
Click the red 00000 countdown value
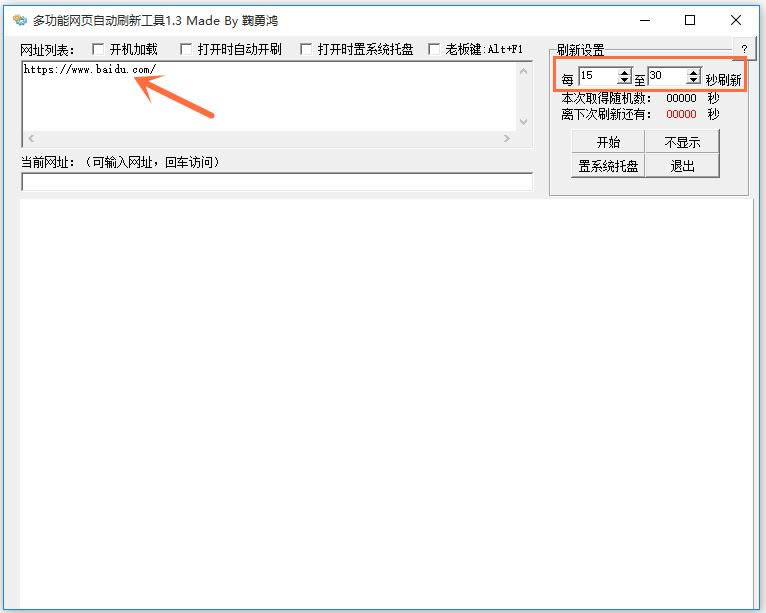(x=681, y=114)
